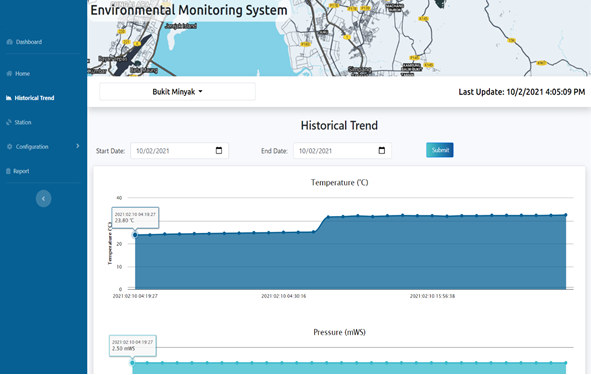Collapse the sidebar with the round arrow button
Image resolution: width=591 pixels, height=375 pixels.
[x=43, y=199]
